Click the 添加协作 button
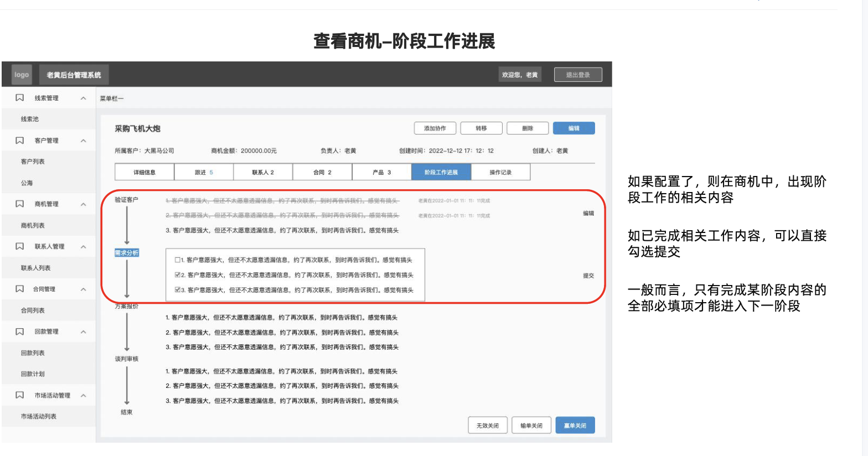 (435, 128)
